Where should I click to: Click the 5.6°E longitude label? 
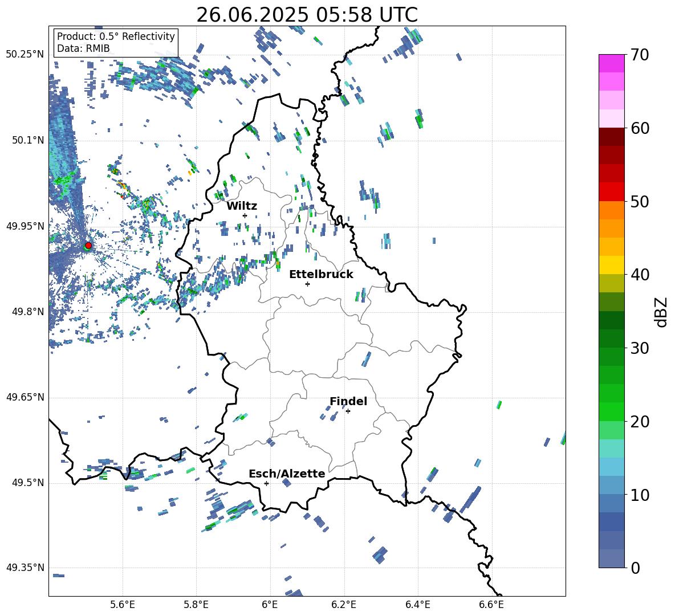pos(123,605)
